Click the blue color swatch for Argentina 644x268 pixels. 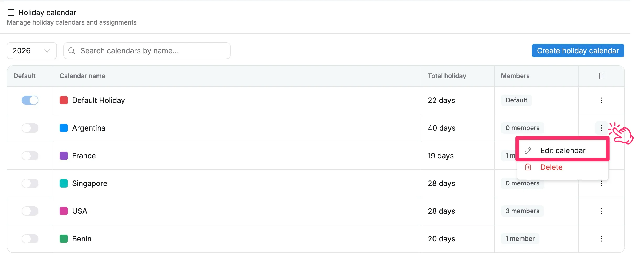[64, 128]
